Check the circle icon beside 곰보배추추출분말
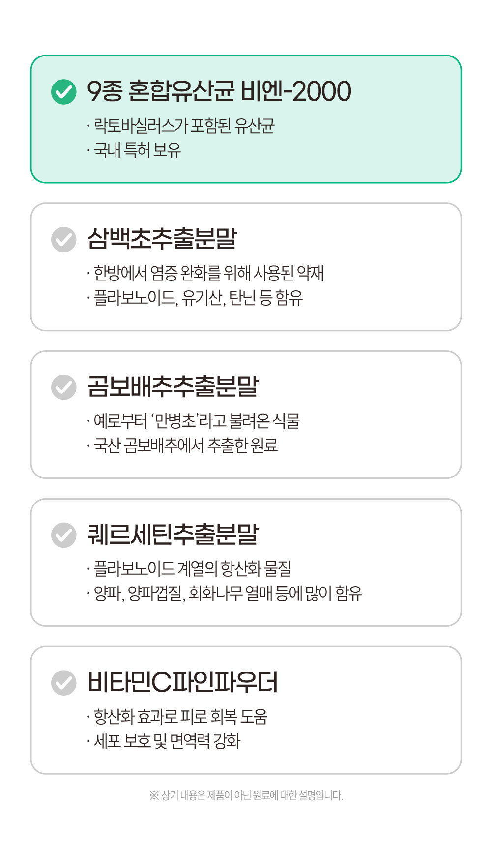Screen dimensions: 492x868 pos(64,387)
